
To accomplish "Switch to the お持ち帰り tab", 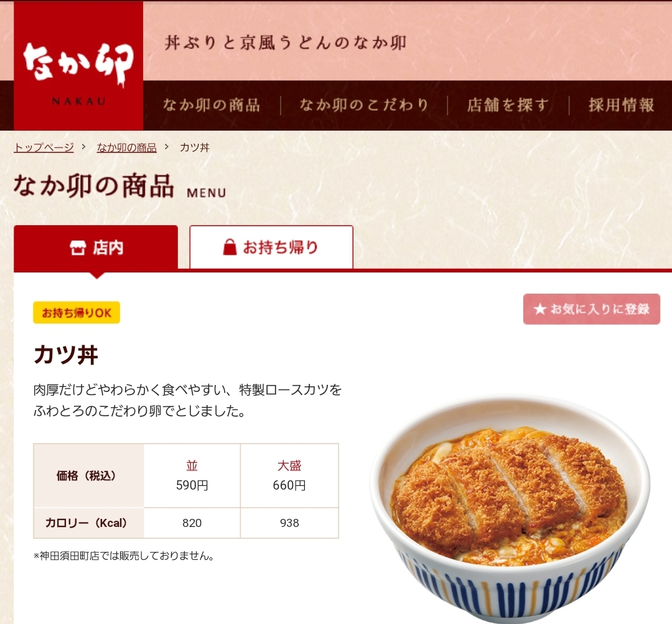I will [271, 247].
